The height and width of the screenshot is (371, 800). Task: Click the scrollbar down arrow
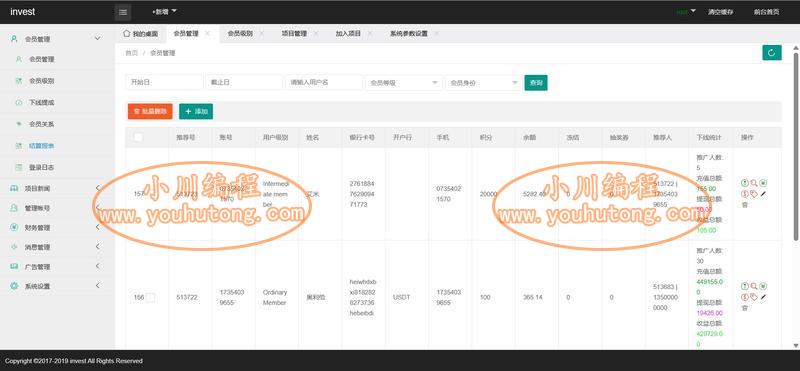(x=796, y=345)
